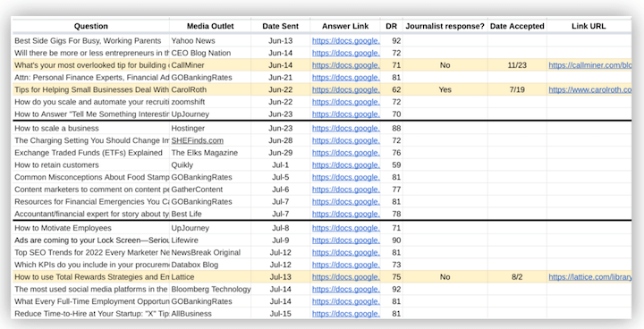
Task: Select the DR column header
Action: tap(392, 26)
